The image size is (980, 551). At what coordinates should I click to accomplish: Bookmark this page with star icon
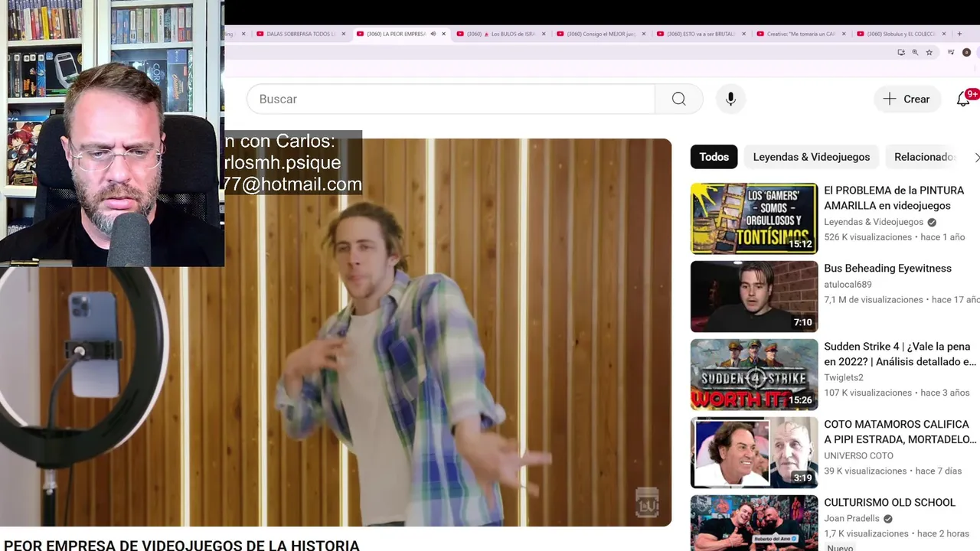[929, 53]
